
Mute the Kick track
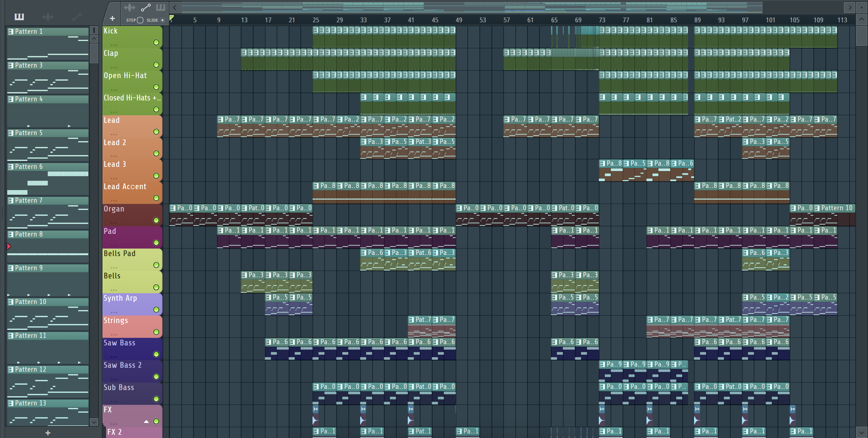point(156,43)
